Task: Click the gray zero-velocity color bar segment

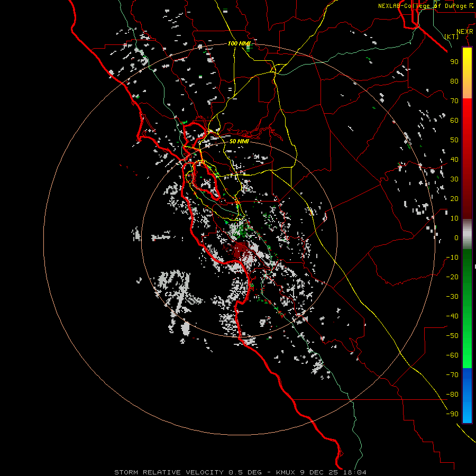Action: coord(467,234)
